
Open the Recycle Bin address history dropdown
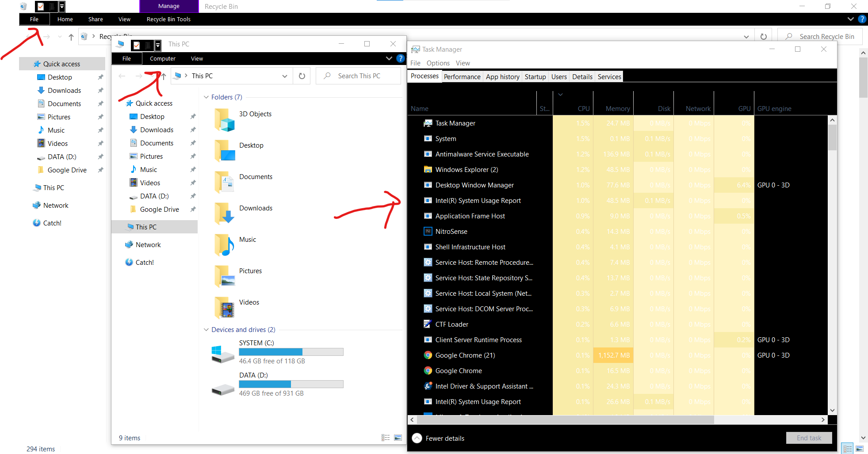point(746,37)
